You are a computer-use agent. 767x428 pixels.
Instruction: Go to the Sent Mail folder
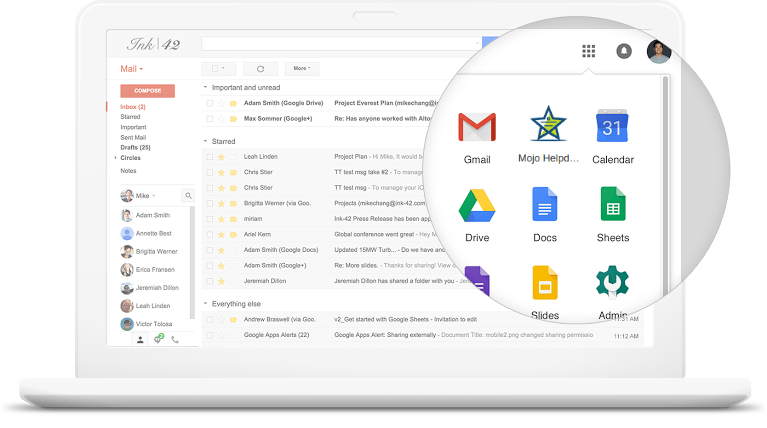pyautogui.click(x=133, y=138)
